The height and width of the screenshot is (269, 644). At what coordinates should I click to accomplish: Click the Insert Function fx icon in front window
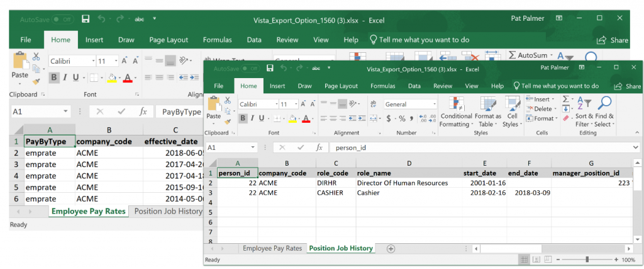319,147
